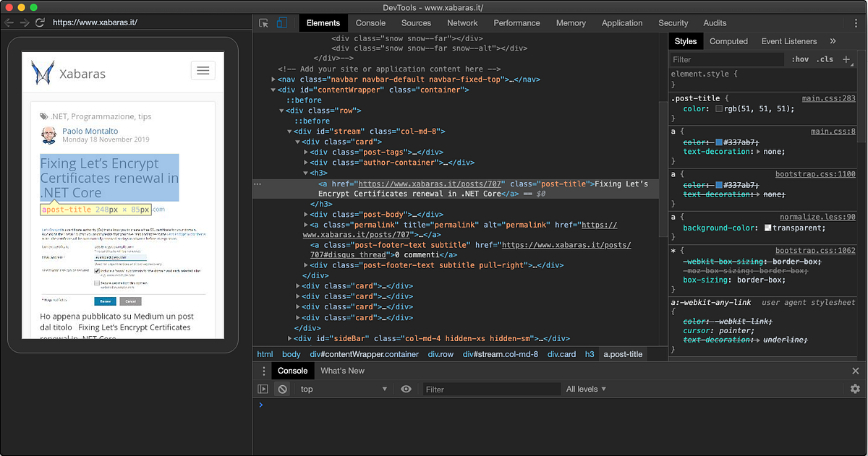Image resolution: width=868 pixels, height=456 pixels.
Task: Close the console drawer with the X
Action: coord(856,371)
